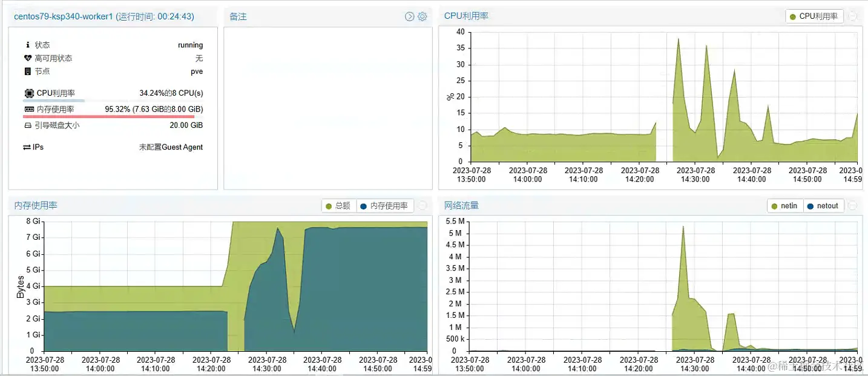
Task: Click the faded zoom-reset icon on 内存使用率 chart
Action: [422, 206]
